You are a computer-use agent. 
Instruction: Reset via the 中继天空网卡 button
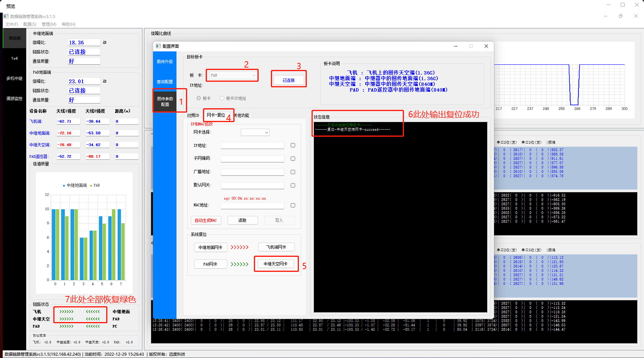276,264
